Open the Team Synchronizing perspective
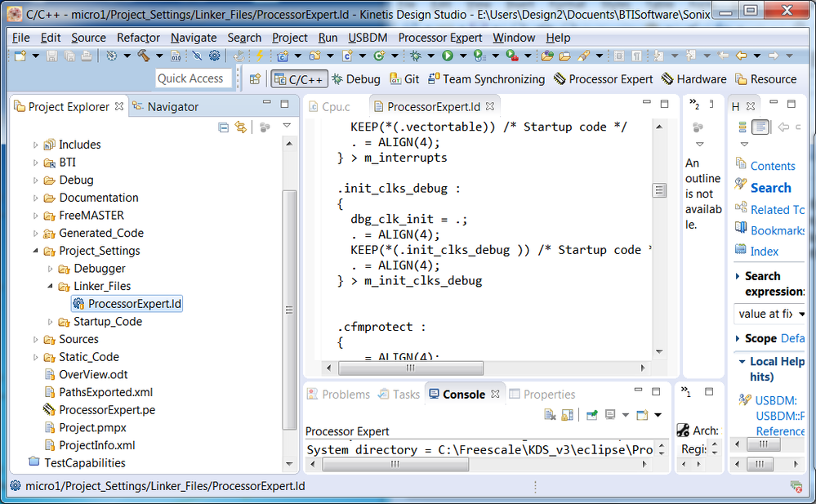816x504 pixels. (x=486, y=79)
